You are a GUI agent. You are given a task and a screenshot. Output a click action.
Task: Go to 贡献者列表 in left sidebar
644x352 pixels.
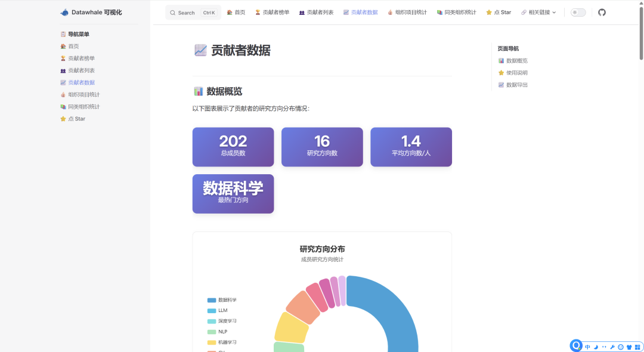point(81,70)
